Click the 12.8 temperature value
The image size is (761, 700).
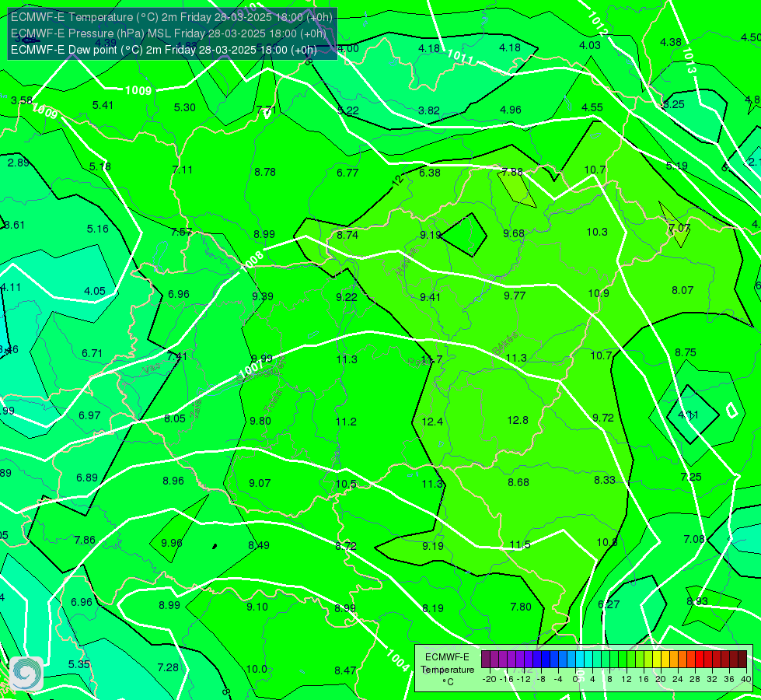(x=518, y=420)
